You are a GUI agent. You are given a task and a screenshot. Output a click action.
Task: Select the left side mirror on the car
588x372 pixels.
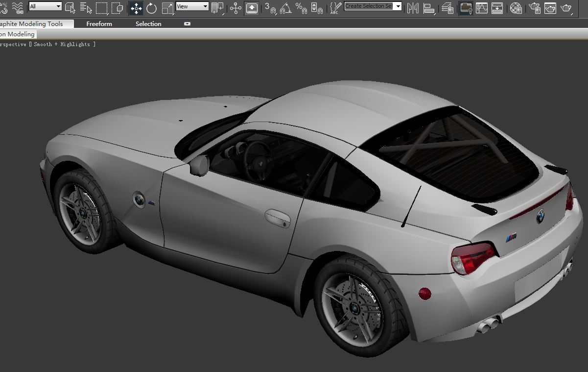pyautogui.click(x=199, y=165)
